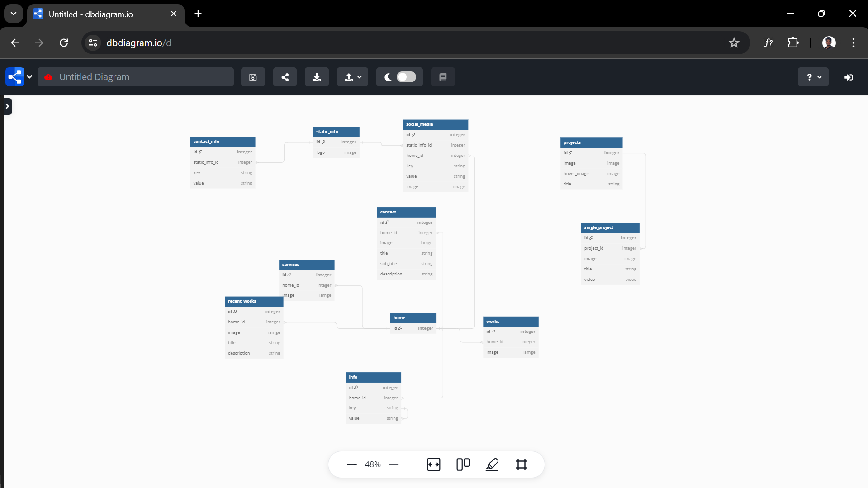Open a new browser tab
868x488 pixels.
point(198,14)
